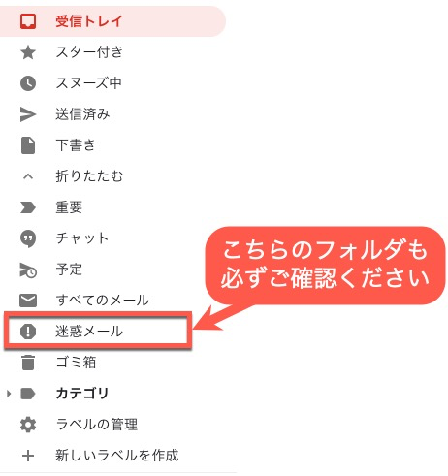Open ラベルの管理 settings link
This screenshot has width=448, height=476.
coord(97,425)
